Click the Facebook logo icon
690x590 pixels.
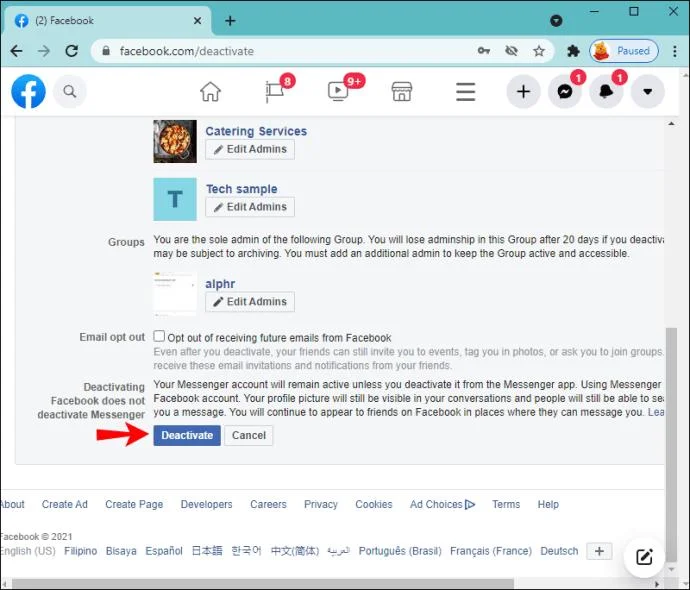pos(28,92)
